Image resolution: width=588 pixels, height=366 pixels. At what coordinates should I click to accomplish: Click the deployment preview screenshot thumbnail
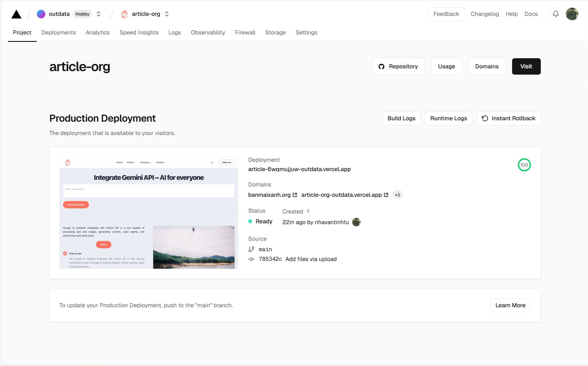coord(149,213)
